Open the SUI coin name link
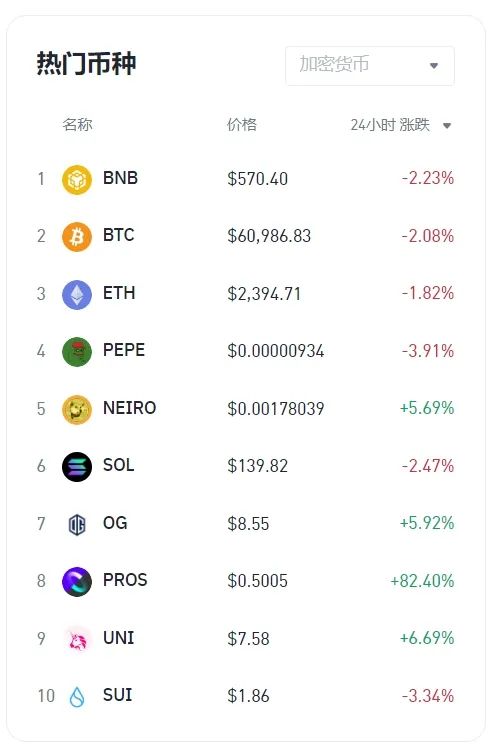This screenshot has height=752, width=497. [x=118, y=695]
